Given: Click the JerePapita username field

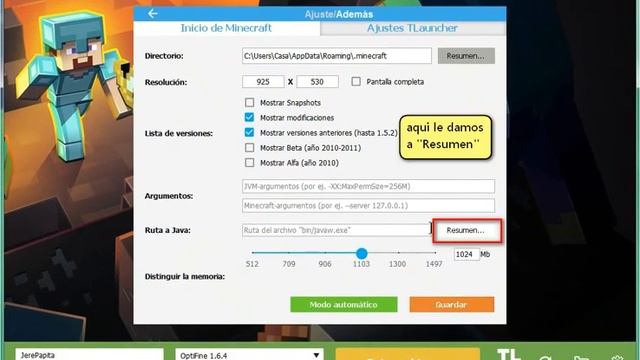Looking at the screenshot, I should [x=89, y=354].
